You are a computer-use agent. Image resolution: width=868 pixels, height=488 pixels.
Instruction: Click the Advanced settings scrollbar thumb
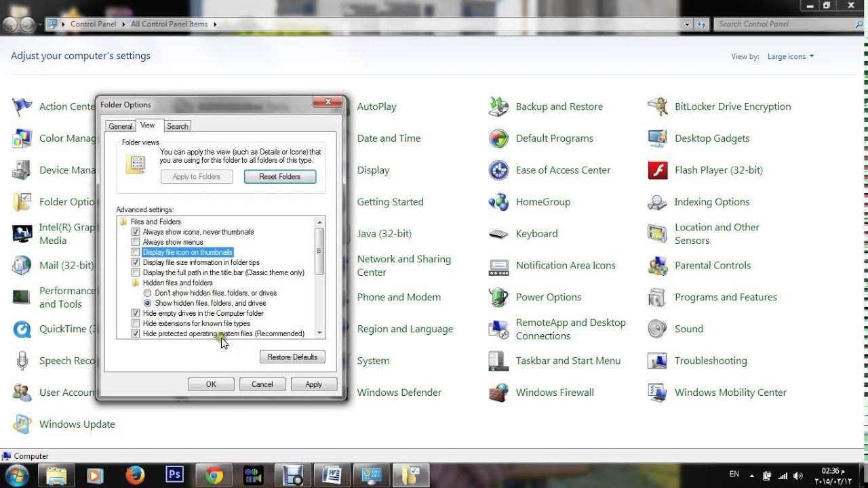click(319, 251)
